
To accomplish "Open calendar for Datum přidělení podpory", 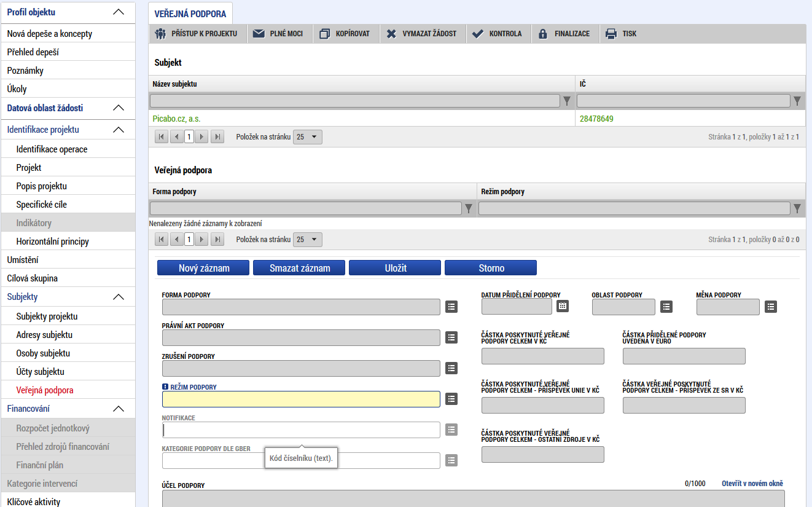I will pos(563,305).
